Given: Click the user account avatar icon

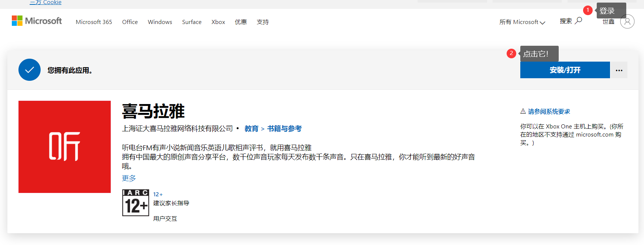Looking at the screenshot, I should [627, 21].
